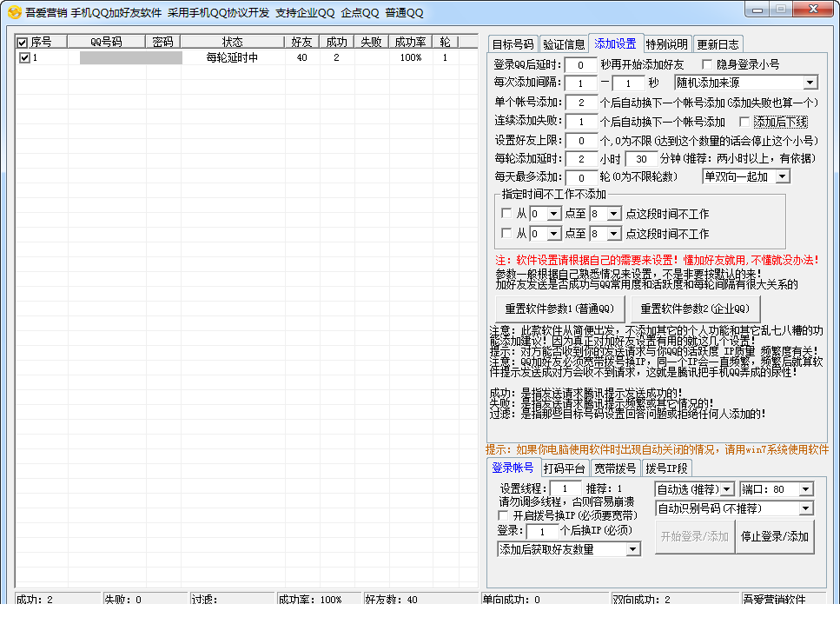Click 重置软件参数1(普通QQ) button
This screenshot has height=624, width=840.
coord(559,309)
